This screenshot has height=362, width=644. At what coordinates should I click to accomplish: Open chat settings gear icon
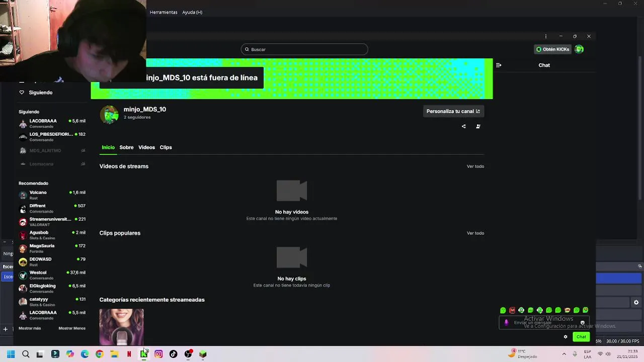point(566,337)
